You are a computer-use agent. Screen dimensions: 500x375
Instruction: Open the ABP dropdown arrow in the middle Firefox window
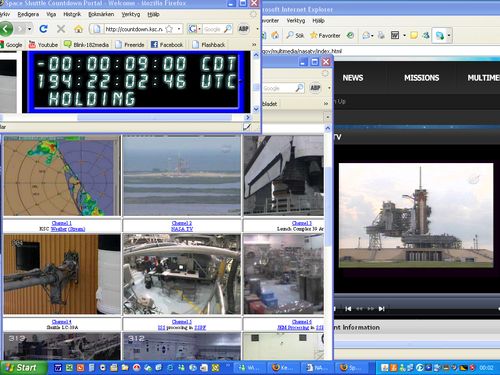[329, 88]
